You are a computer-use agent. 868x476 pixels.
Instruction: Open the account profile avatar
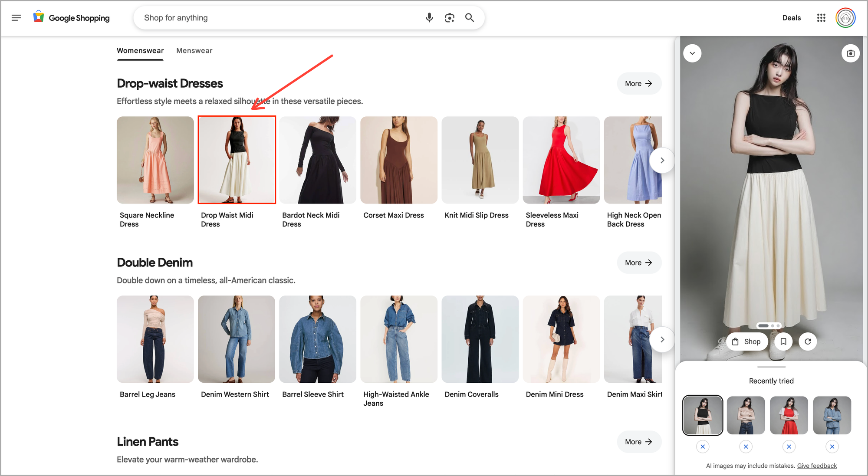[x=845, y=18]
